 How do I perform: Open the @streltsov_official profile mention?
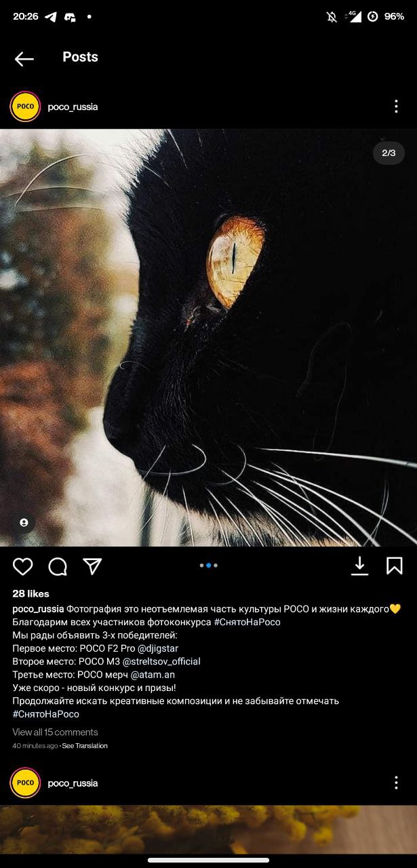click(161, 661)
